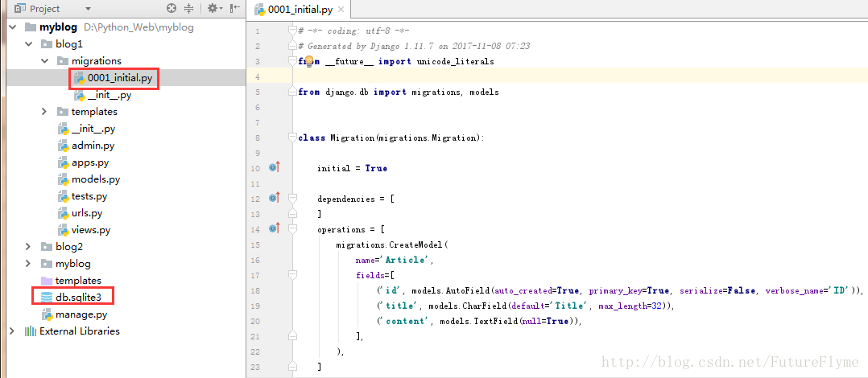Open admin.py file

93,146
